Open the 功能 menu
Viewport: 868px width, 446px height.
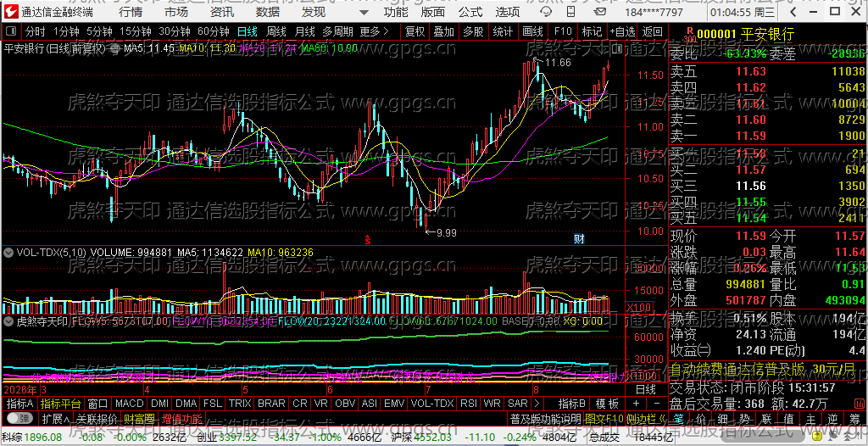[x=396, y=12]
